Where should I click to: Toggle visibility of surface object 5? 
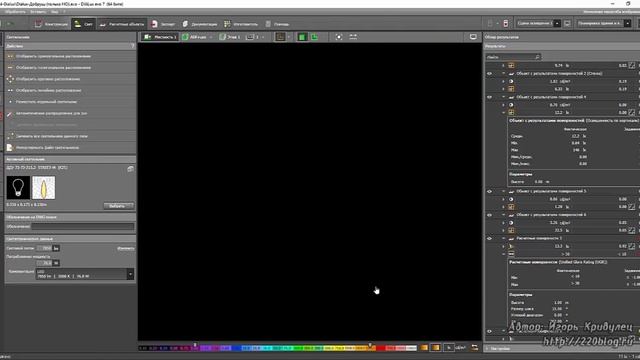pyautogui.click(x=489, y=191)
